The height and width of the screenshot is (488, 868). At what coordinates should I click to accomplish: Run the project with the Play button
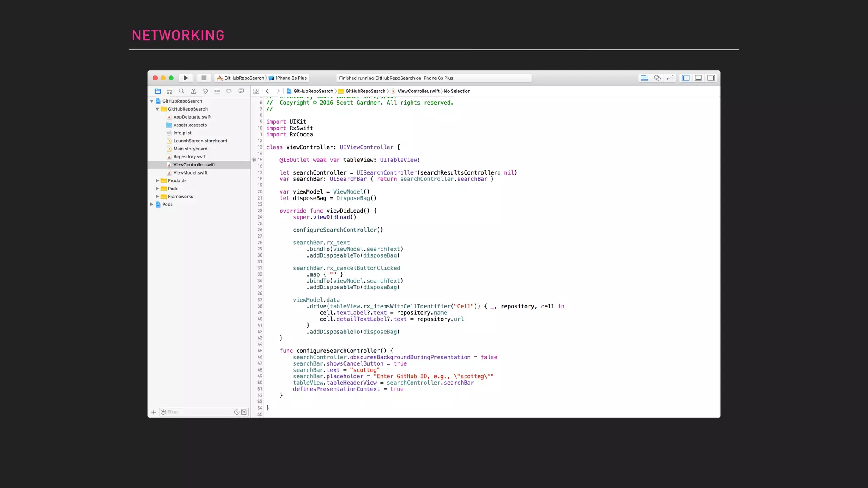186,78
